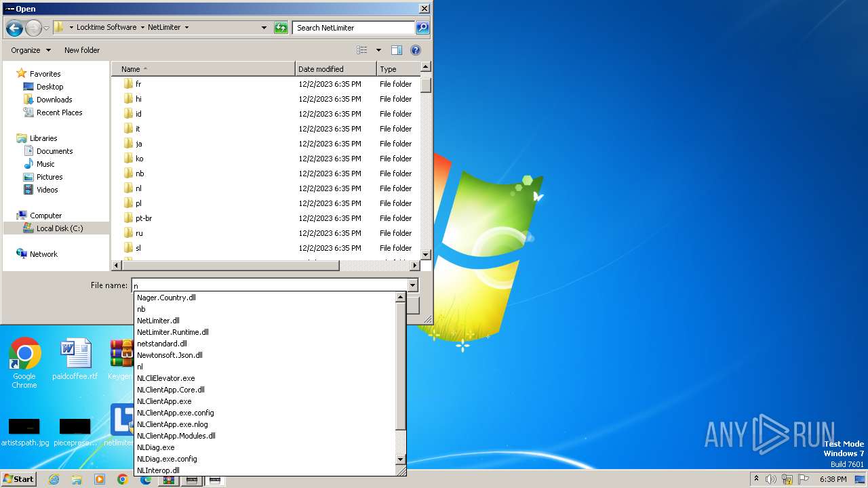
Task: Select the 'hi' folder icon
Action: (128, 99)
